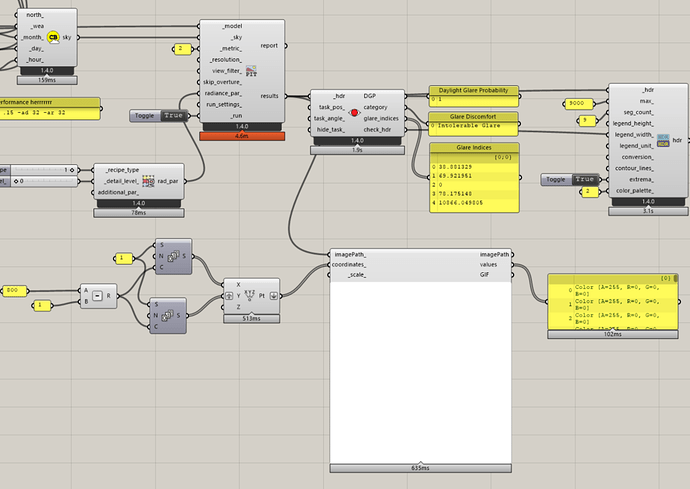This screenshot has width=690, height=489.
Task: Click the task_angle_ input label
Action: (x=330, y=118)
